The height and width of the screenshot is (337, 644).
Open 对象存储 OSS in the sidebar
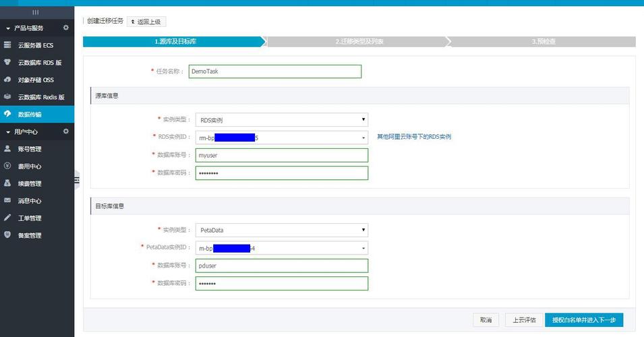click(36, 80)
